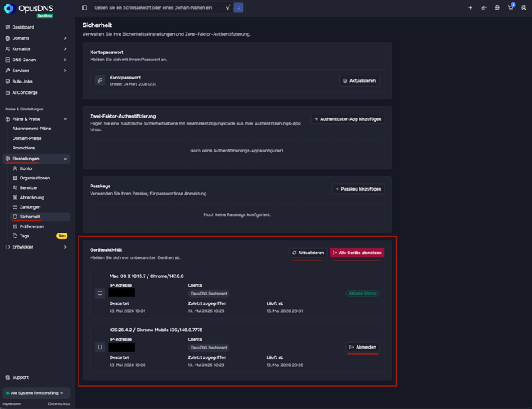Select Sicherheit in the sidebar
This screenshot has height=409, width=532.
coord(40,217)
